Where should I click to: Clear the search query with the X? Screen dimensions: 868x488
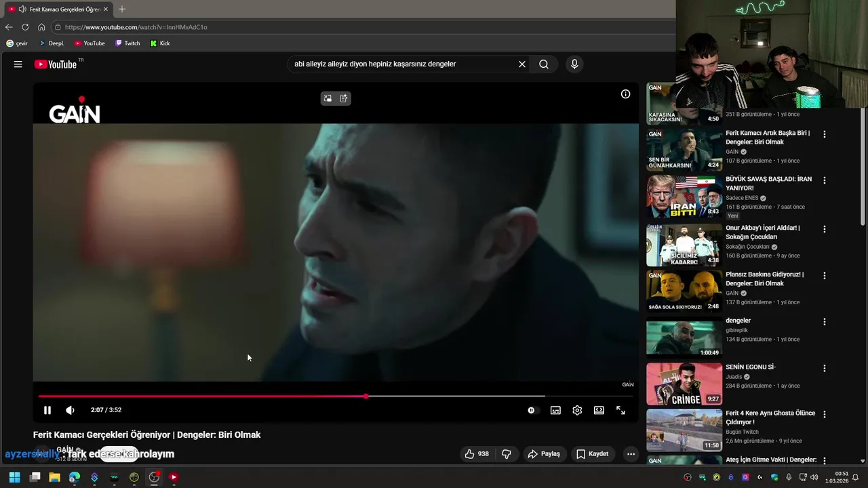point(522,64)
